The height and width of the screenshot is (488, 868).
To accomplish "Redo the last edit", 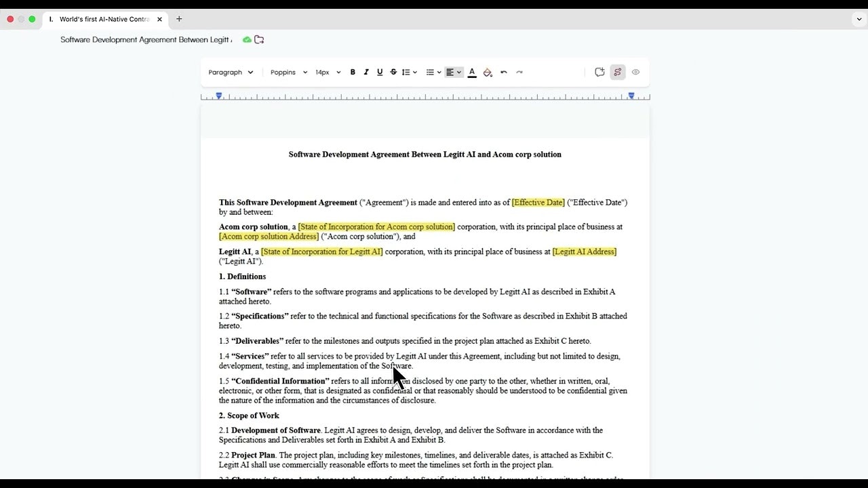I will [519, 72].
